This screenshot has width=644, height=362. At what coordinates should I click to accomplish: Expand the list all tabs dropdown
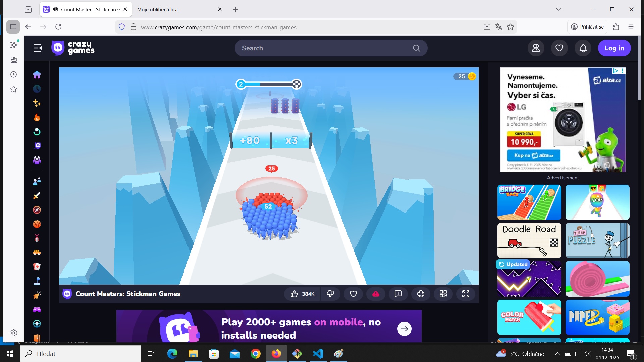pos(558,9)
